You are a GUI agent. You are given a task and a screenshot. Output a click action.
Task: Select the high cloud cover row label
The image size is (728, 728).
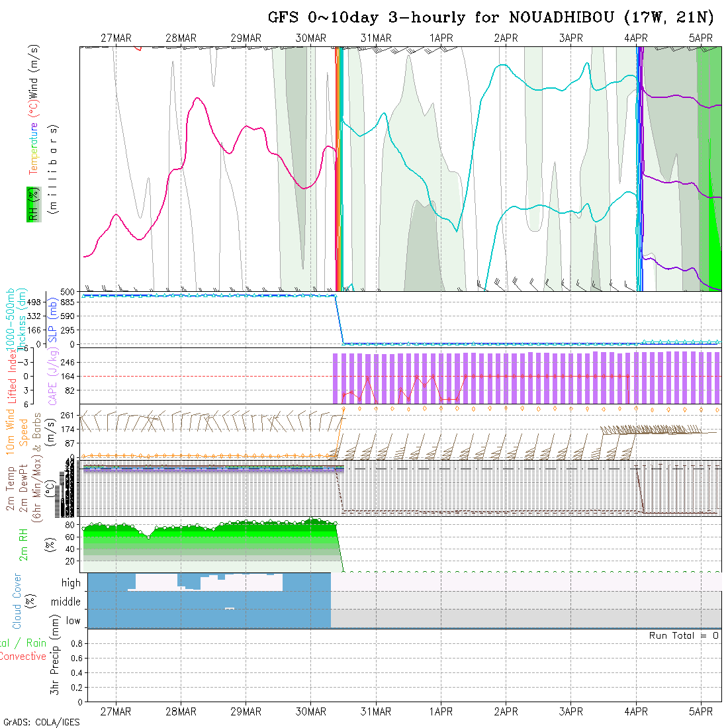71,583
